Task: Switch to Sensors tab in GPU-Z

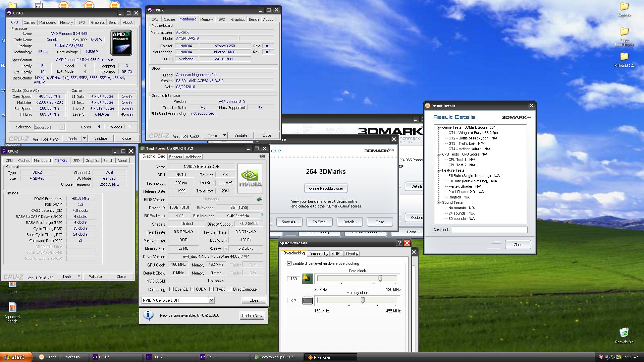Action: point(175,157)
